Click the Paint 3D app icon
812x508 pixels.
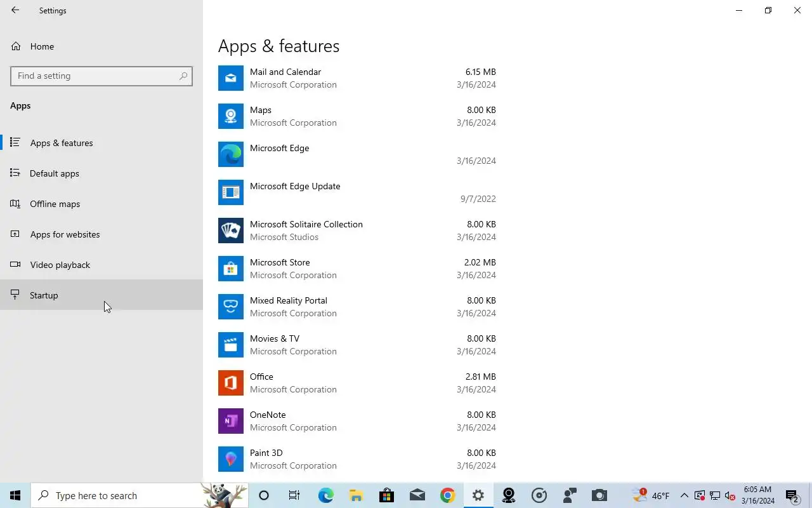coord(231,459)
